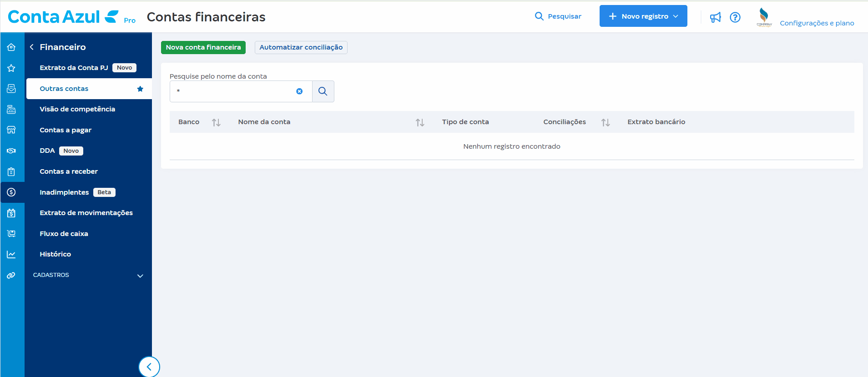Toggle sort on Nome da conta column
This screenshot has width=868, height=377.
pyautogui.click(x=419, y=122)
